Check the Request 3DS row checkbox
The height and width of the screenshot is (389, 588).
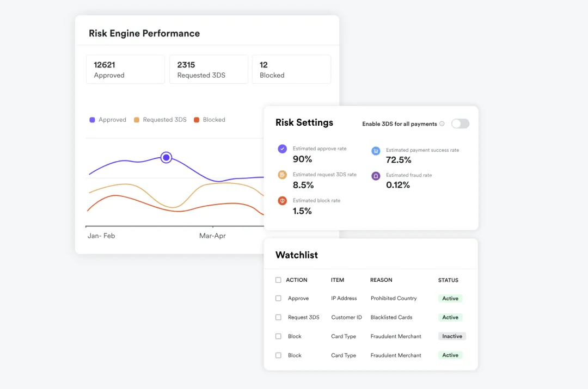tap(278, 317)
